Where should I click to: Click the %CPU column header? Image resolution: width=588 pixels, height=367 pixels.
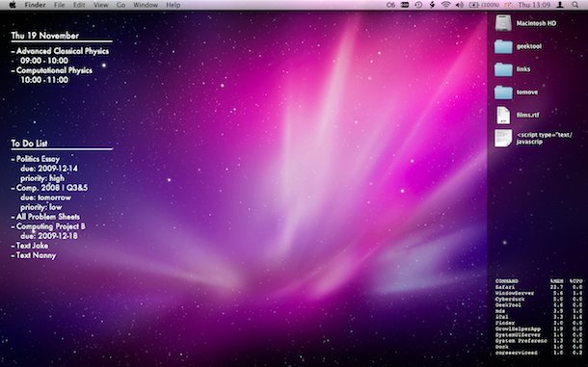pyautogui.click(x=576, y=280)
